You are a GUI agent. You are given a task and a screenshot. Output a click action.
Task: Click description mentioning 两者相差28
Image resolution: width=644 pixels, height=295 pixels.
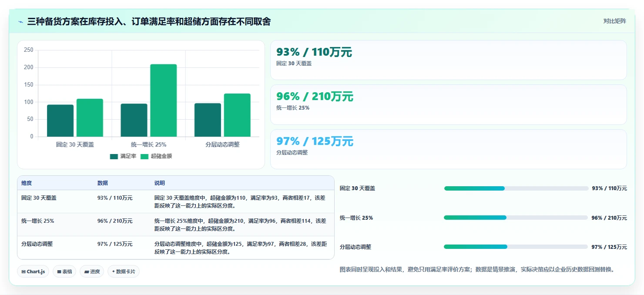[241, 248]
